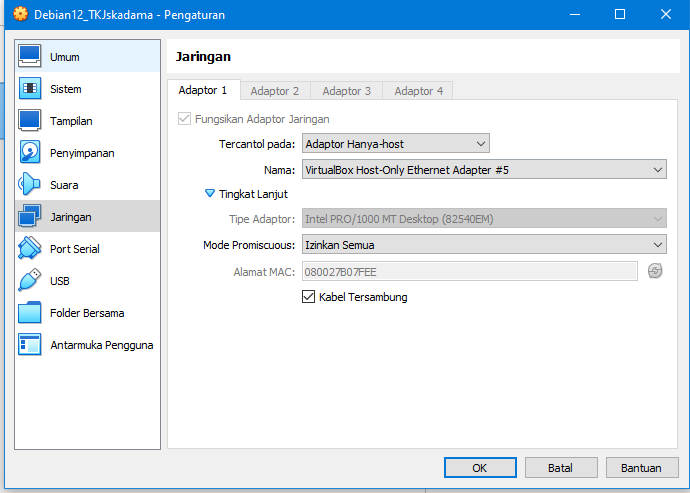This screenshot has width=690, height=493.
Task: Open the Suara audio icon
Action: [30, 185]
